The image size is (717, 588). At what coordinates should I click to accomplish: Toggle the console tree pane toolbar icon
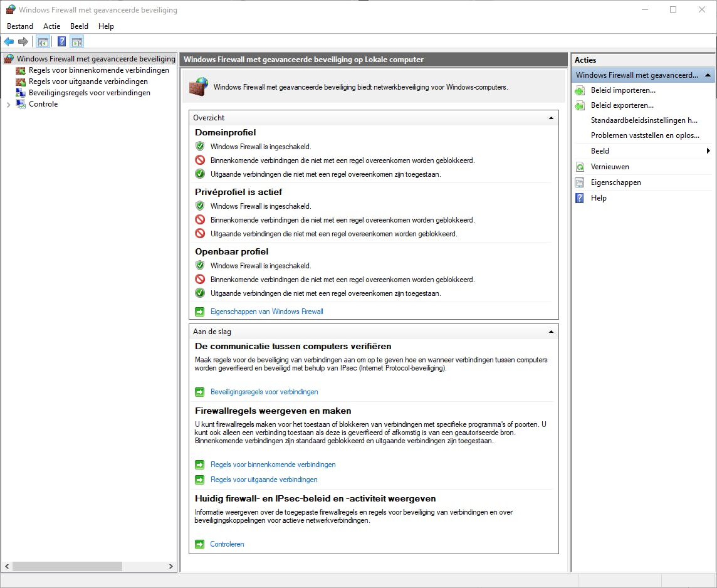[43, 42]
